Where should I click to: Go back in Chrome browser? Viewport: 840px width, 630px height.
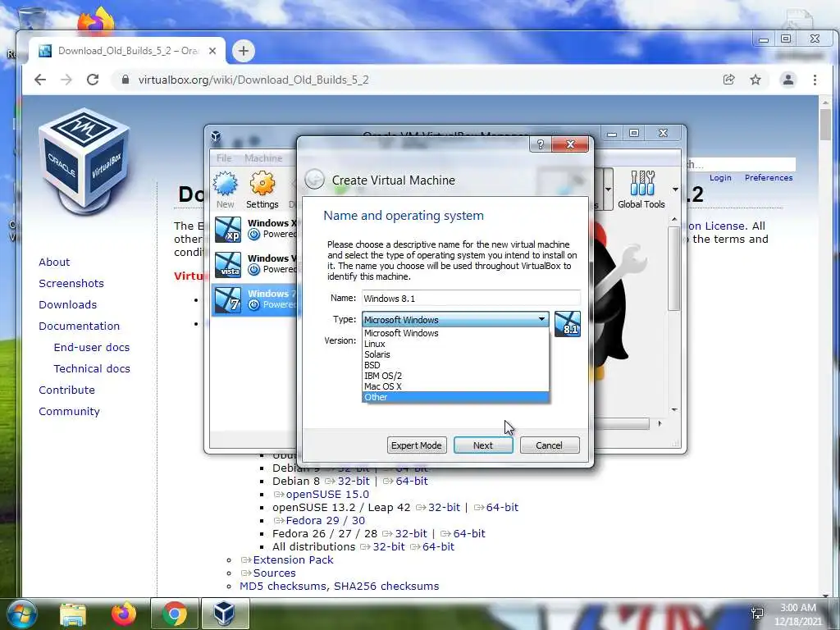(x=40, y=80)
